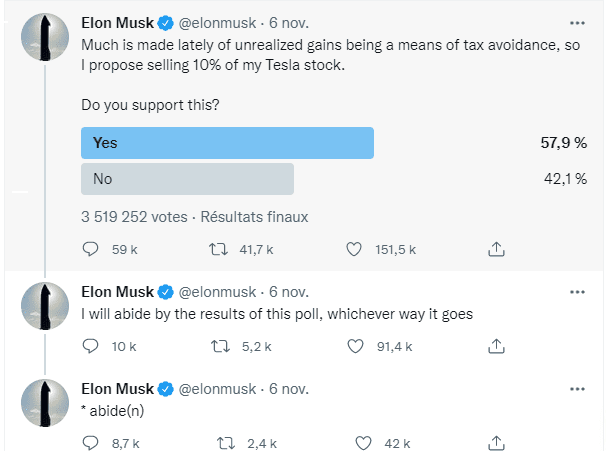Click the Yes poll result bar

click(227, 143)
